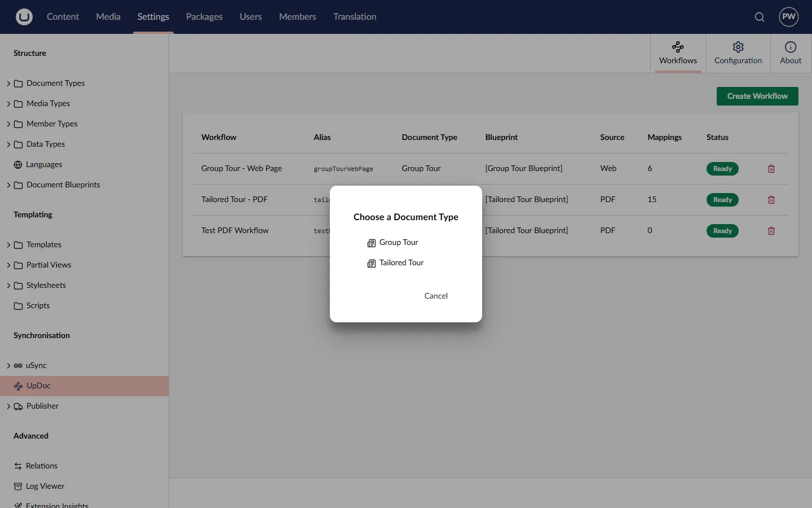The height and width of the screenshot is (508, 812).
Task: Expand the Data Types tree node
Action: point(8,144)
